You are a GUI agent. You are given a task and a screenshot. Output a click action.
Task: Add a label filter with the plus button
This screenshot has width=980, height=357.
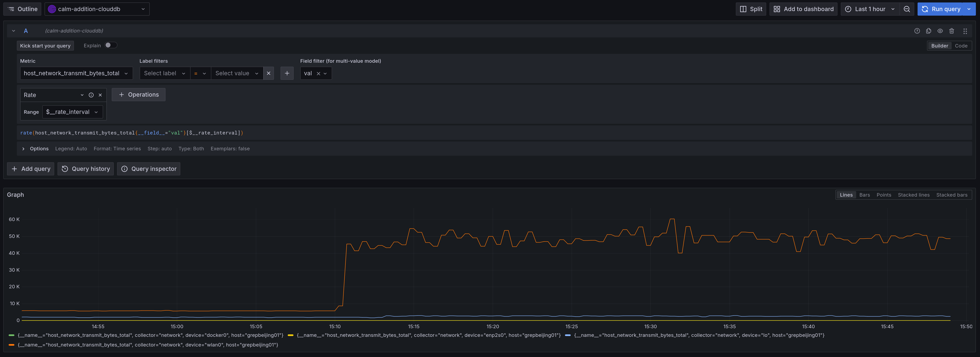[287, 73]
